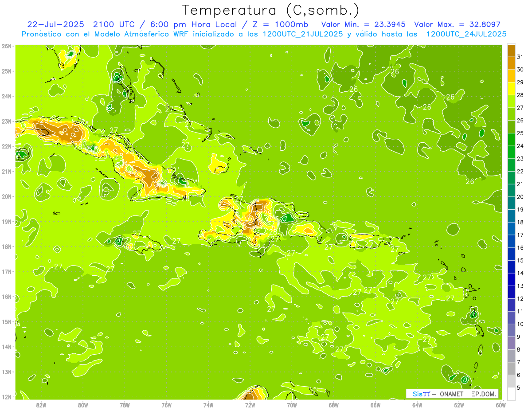
Task: Click the legend scale value 31
Action: pyautogui.click(x=520, y=56)
